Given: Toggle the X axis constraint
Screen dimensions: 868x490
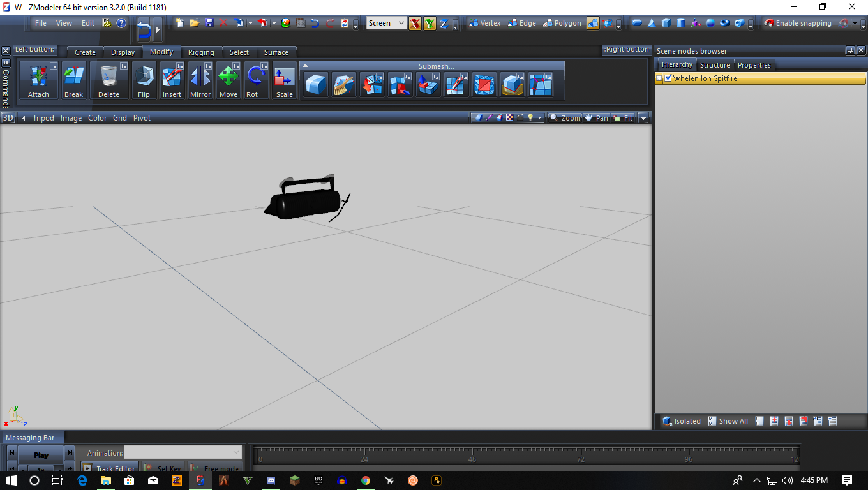Looking at the screenshot, I should click(x=415, y=24).
